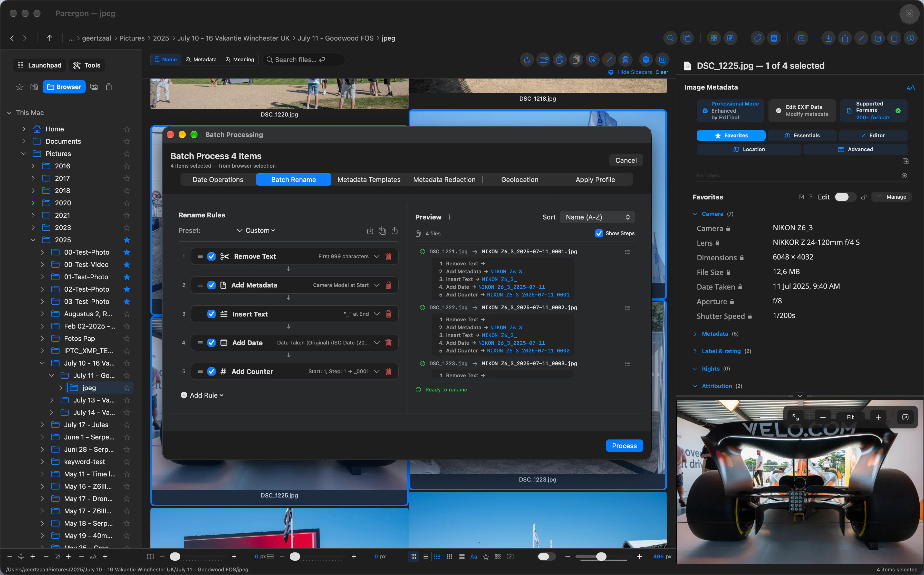Click the info icon in top toolbar
The width and height of the screenshot is (924, 575).
point(910,38)
